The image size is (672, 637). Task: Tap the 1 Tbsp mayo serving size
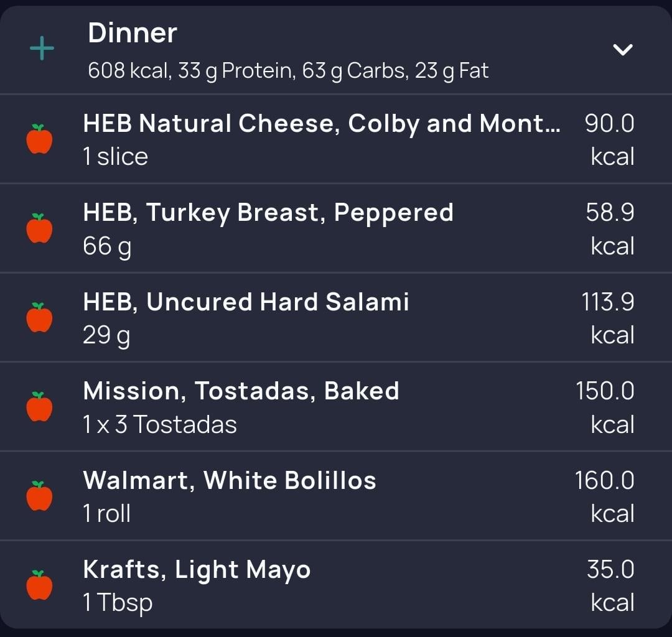(118, 603)
